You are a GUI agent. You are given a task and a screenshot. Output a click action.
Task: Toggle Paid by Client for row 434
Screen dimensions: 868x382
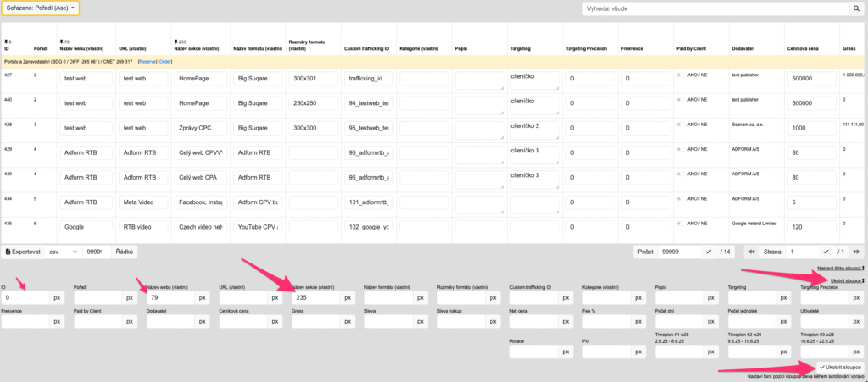coord(680,199)
